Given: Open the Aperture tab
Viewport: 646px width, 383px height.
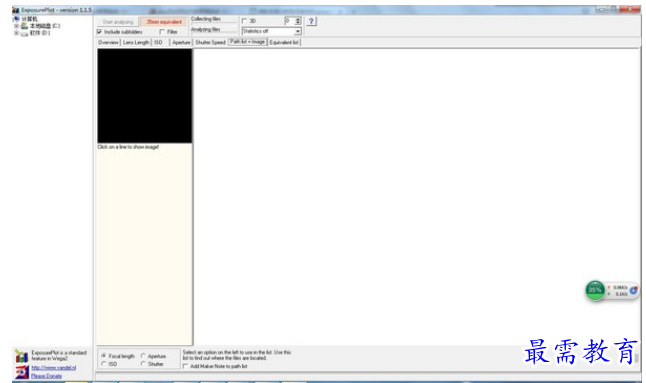Looking at the screenshot, I should [181, 42].
